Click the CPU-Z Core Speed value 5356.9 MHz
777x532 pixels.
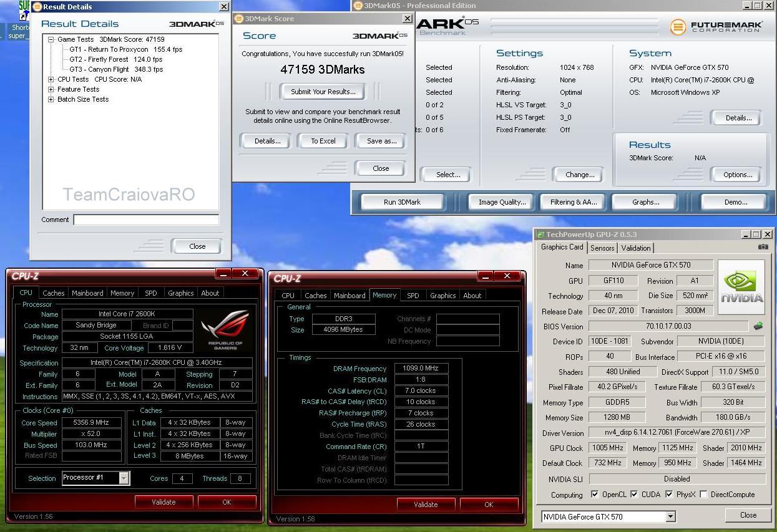point(92,423)
